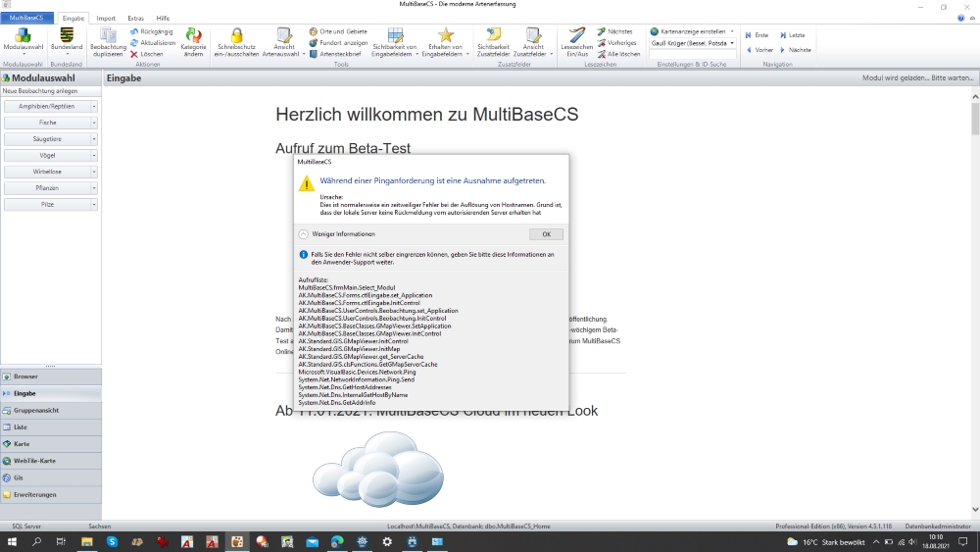Viewport: 980px width, 552px height.
Task: Click the Beobachtung duplizieren icon
Action: [x=108, y=42]
